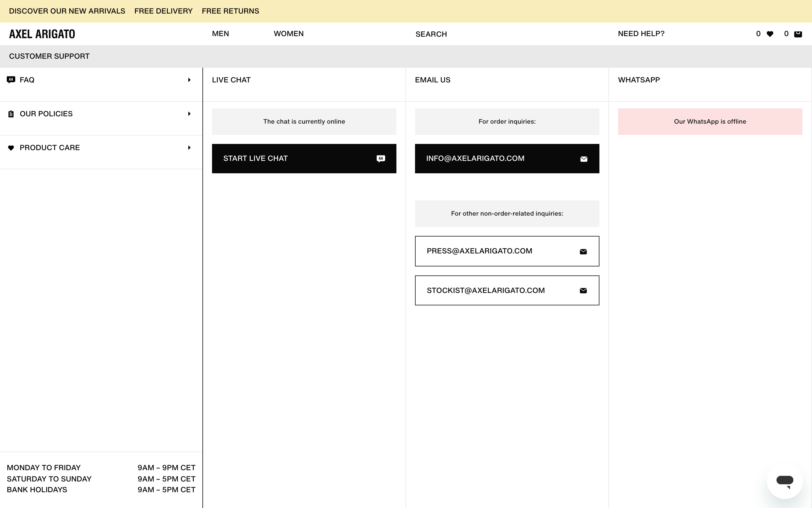Open the Need Help? menu
The height and width of the screenshot is (508, 812).
[641, 34]
